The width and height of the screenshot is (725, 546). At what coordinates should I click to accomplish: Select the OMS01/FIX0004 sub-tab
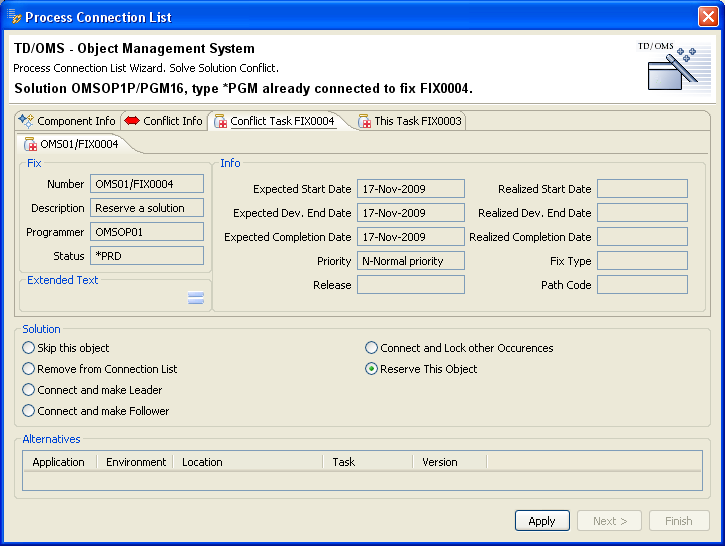71,144
